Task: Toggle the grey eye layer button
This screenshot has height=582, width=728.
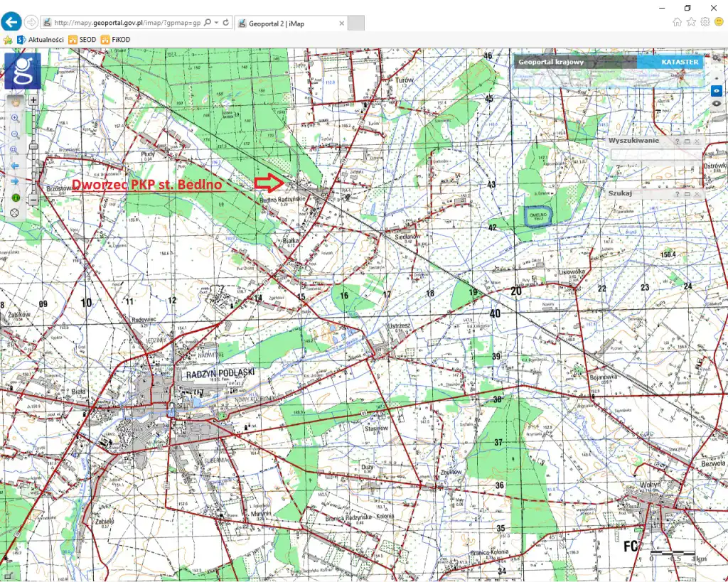Action: [717, 104]
